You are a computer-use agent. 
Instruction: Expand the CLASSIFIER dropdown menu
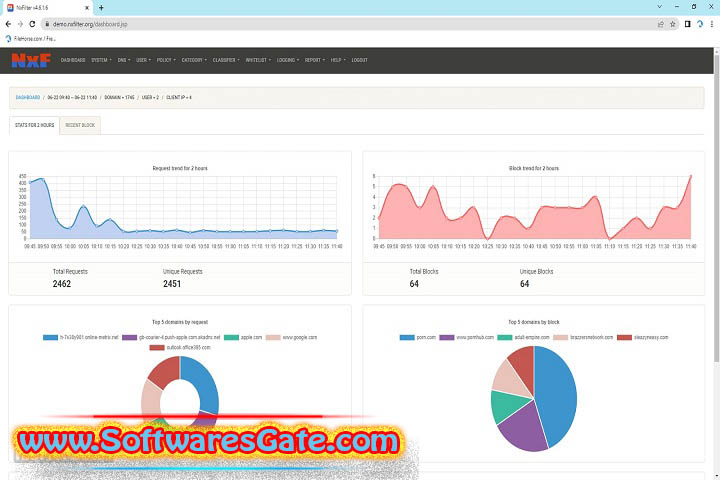tap(226, 60)
